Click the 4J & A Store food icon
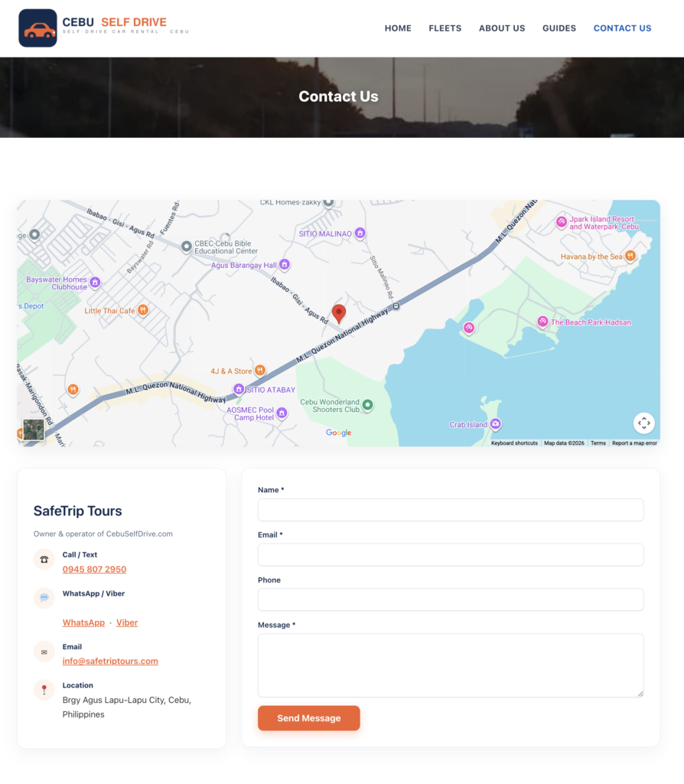 [260, 371]
